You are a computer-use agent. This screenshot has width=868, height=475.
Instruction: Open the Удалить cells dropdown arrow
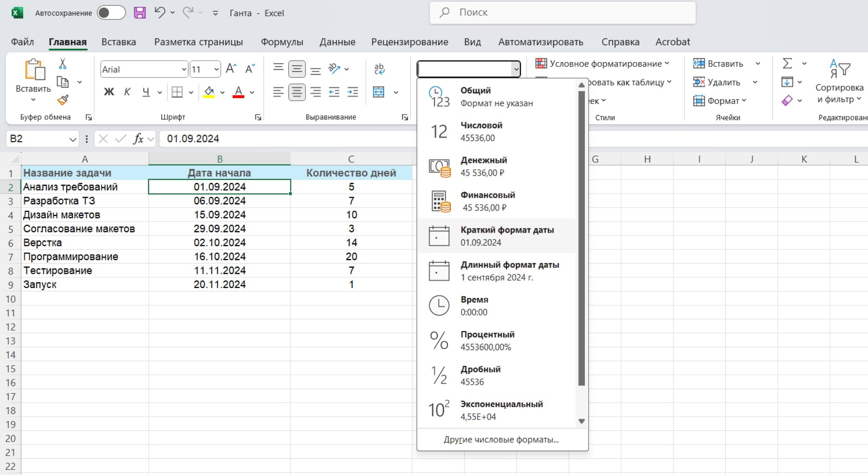click(x=755, y=82)
